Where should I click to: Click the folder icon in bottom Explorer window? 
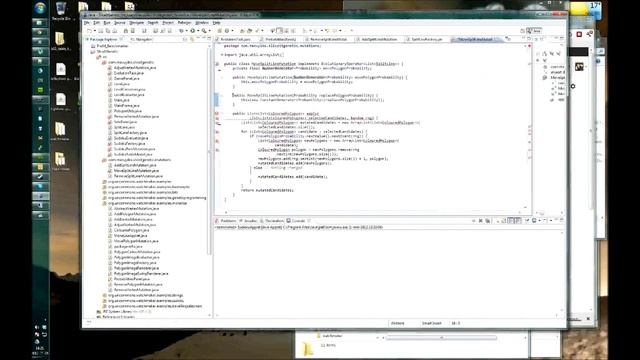307,348
